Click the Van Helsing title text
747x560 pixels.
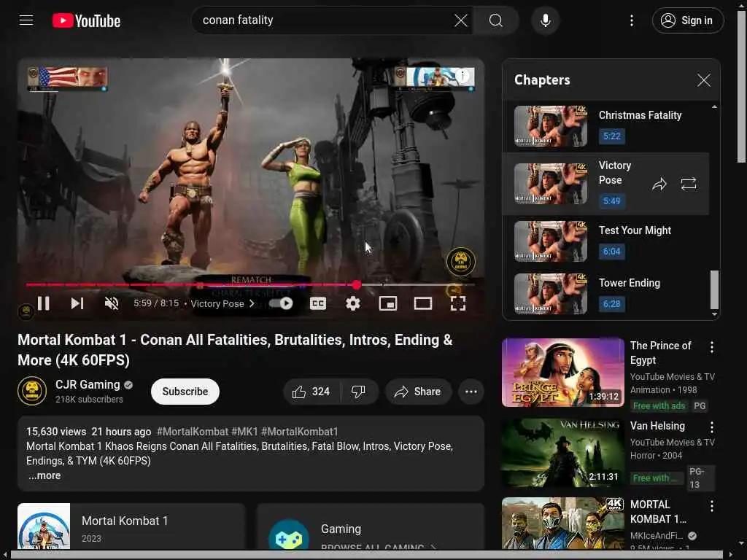pos(657,426)
